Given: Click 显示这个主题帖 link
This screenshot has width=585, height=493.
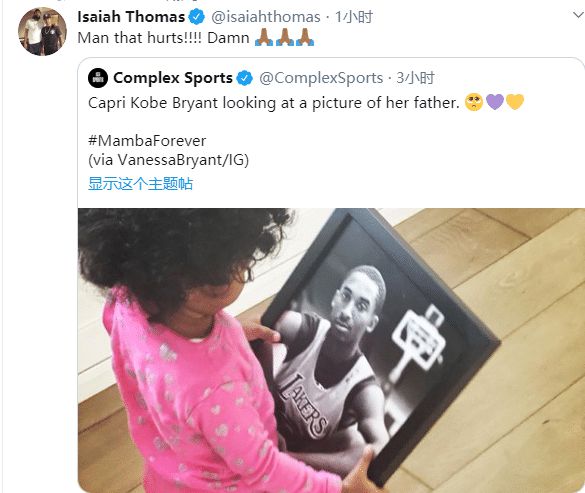Looking at the screenshot, I should [140, 184].
